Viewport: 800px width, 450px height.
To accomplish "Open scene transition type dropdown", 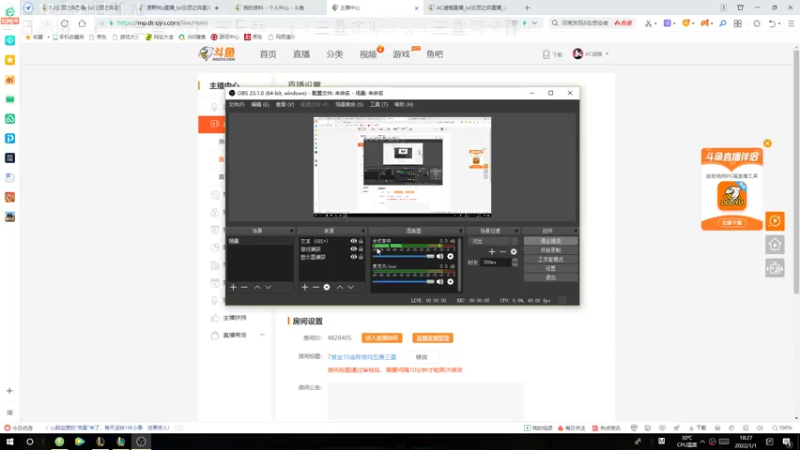I will 493,241.
